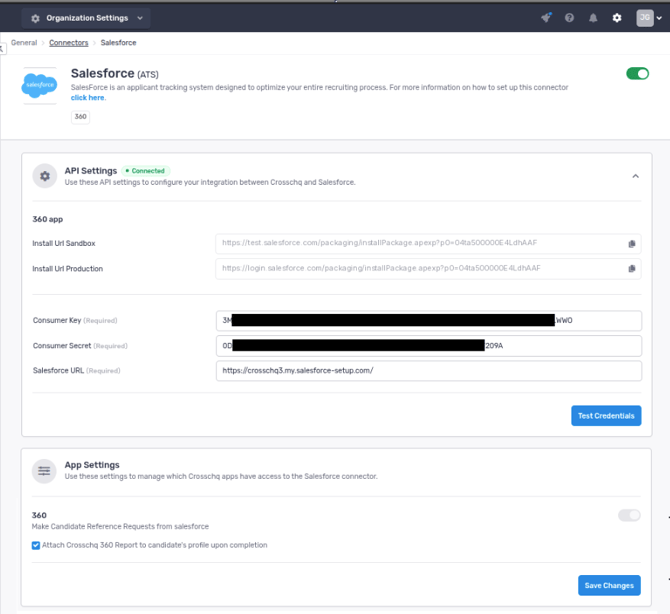670x614 pixels.
Task: Click the settings gear in top bar
Action: (x=617, y=18)
